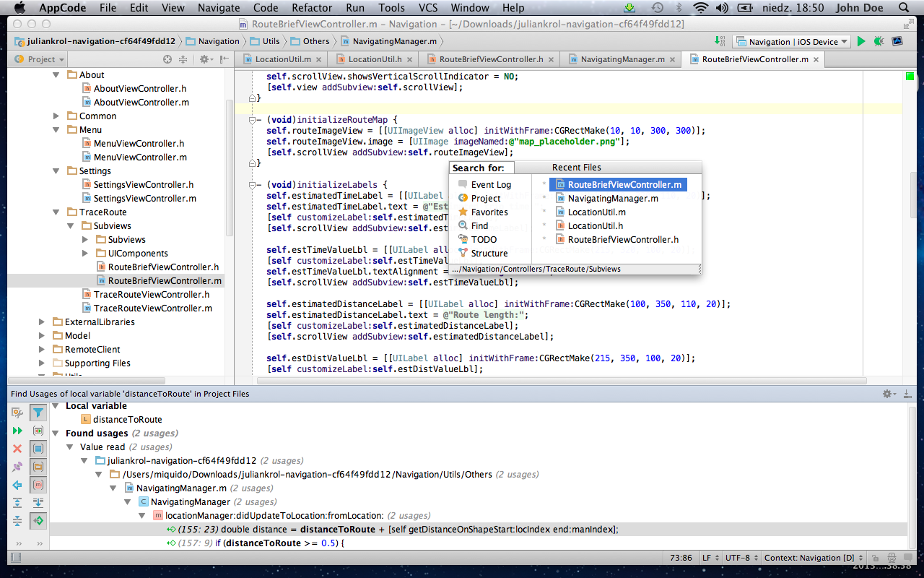The width and height of the screenshot is (924, 578).
Task: Toggle the green show-write-access filter button
Action: (x=38, y=521)
